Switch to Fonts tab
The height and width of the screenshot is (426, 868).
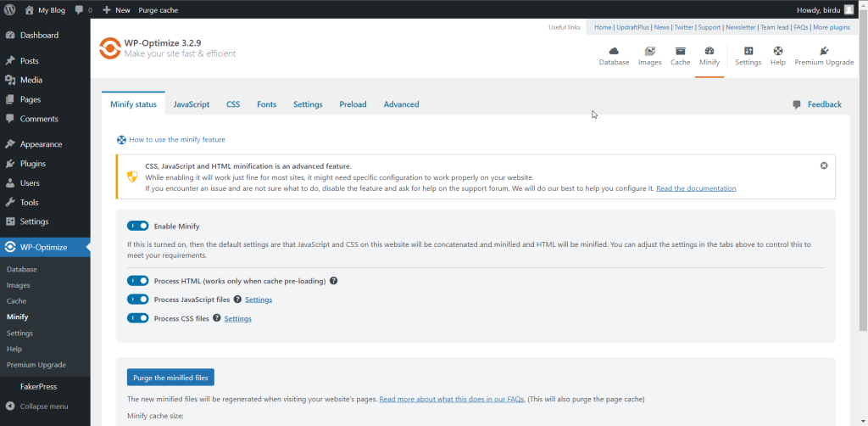click(267, 104)
